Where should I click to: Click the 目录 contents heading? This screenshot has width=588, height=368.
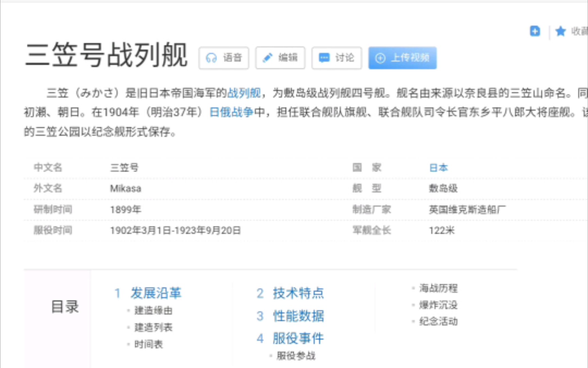(65, 307)
